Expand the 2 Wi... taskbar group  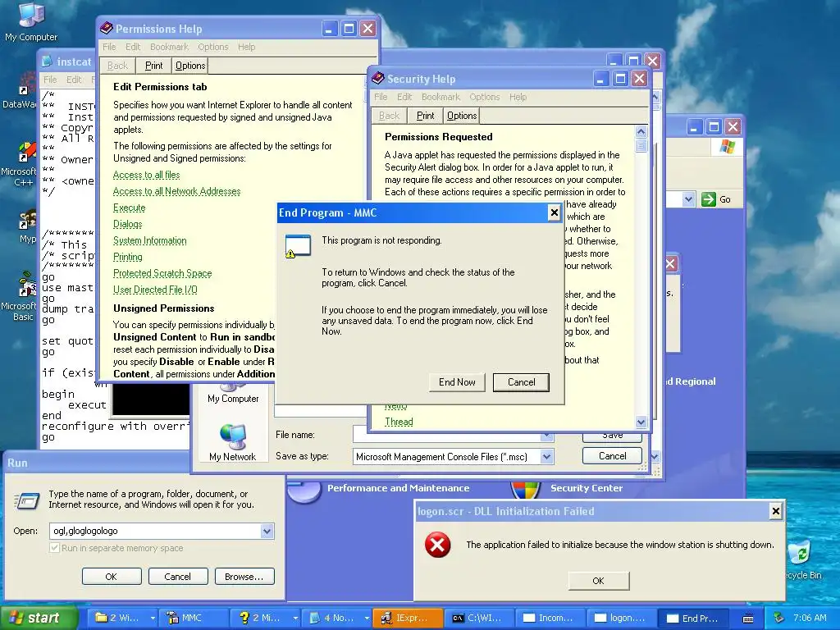point(152,618)
